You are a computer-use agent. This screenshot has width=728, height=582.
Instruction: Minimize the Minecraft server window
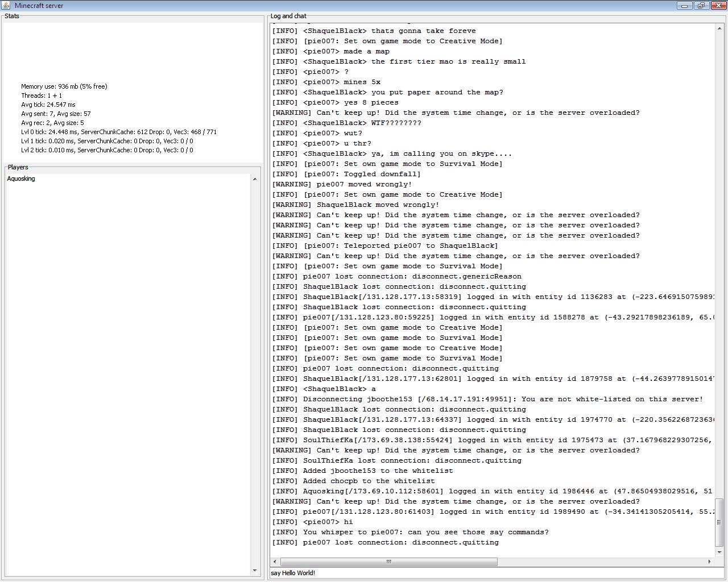[x=684, y=6]
